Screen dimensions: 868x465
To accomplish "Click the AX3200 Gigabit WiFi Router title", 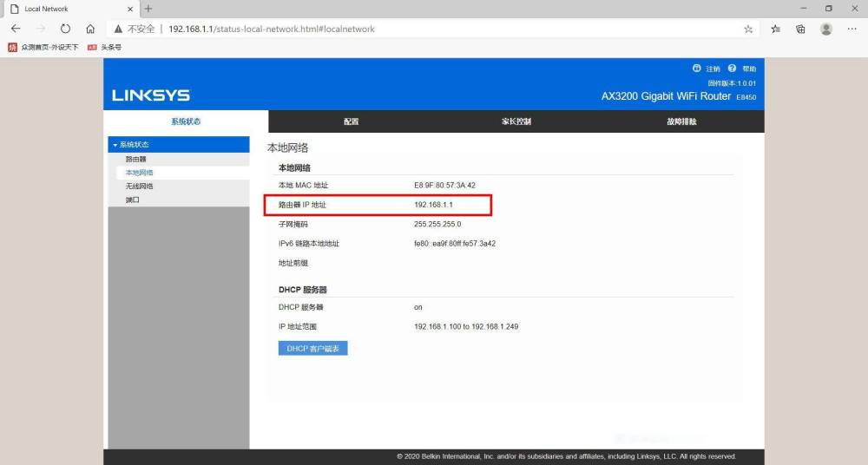I will click(x=666, y=96).
